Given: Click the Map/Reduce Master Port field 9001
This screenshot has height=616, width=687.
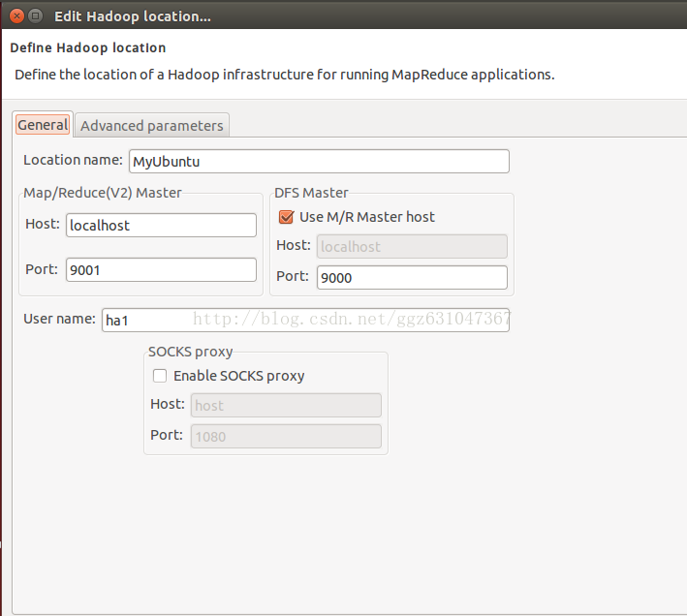Looking at the screenshot, I should tap(161, 269).
